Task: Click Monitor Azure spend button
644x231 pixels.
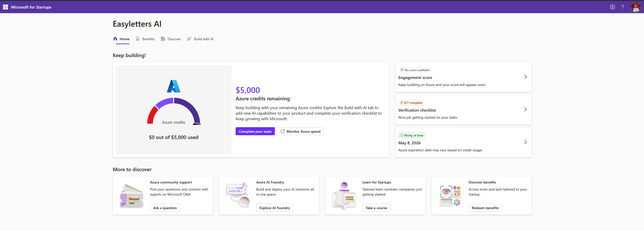Action: (x=300, y=131)
